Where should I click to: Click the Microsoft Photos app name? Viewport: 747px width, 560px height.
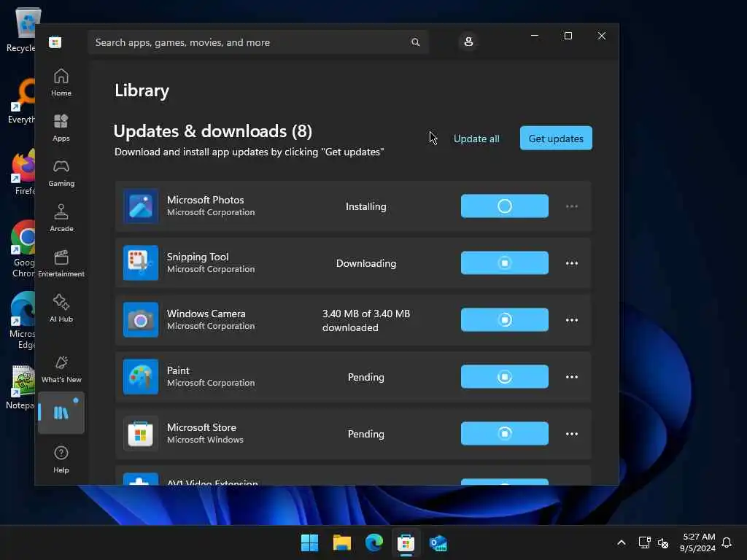pyautogui.click(x=205, y=200)
